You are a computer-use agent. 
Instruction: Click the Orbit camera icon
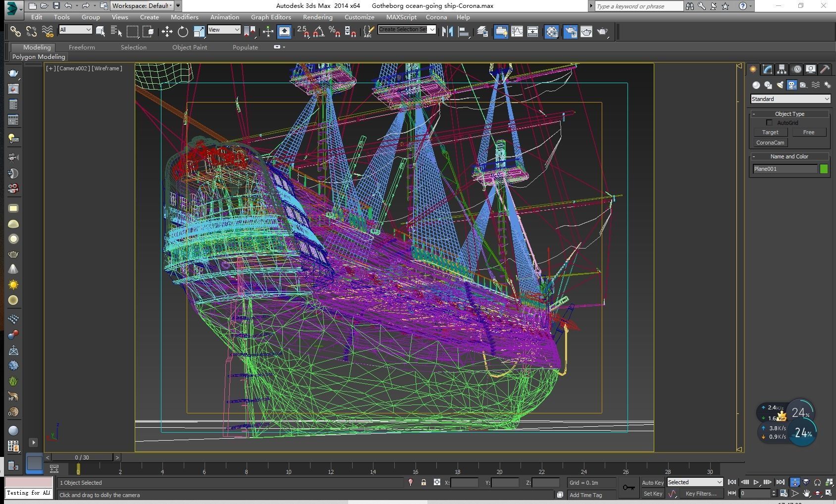click(818, 493)
